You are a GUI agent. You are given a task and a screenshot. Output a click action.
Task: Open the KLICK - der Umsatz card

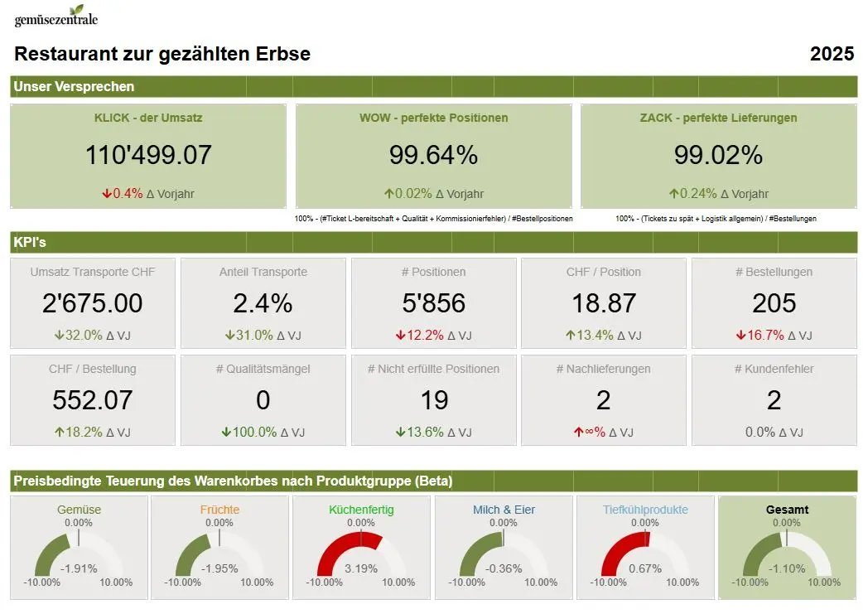148,156
